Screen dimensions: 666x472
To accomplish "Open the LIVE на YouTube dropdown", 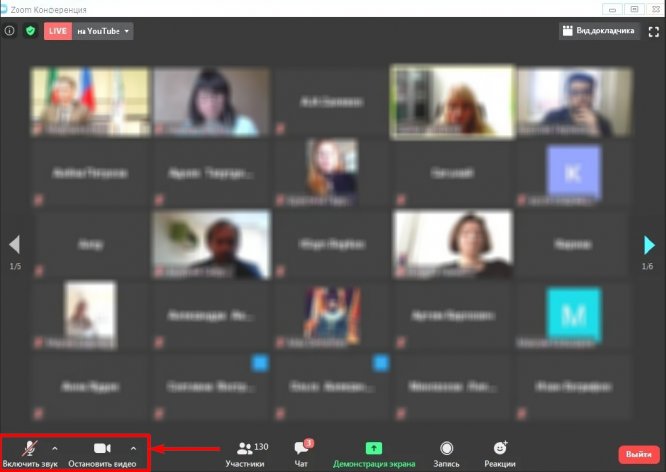I will (x=103, y=31).
